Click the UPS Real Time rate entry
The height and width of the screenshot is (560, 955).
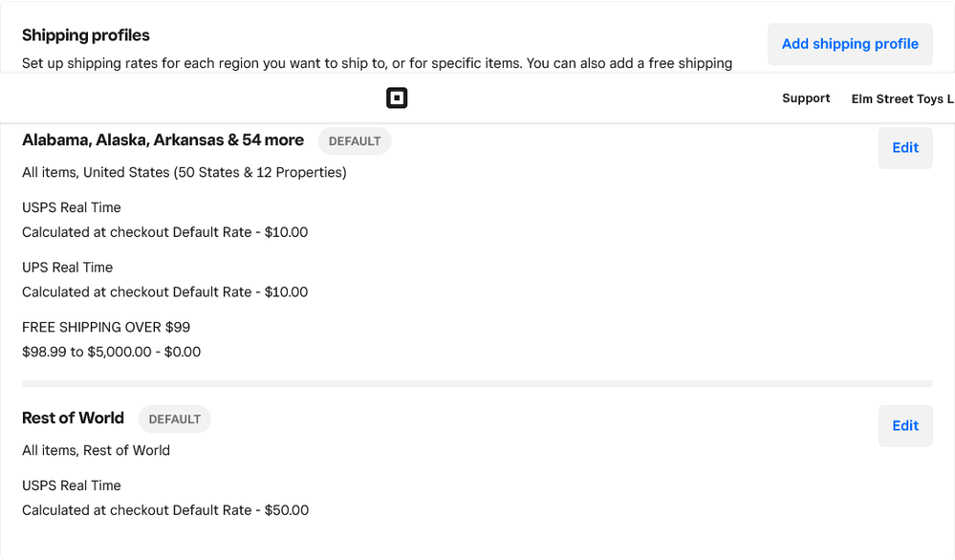coord(67,267)
